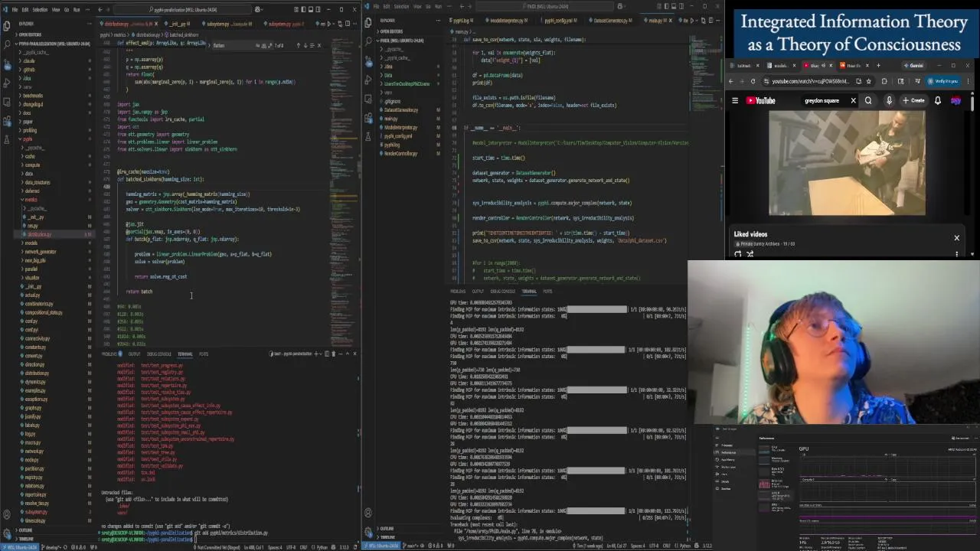Expand the Data folder in right PhiDL explorer

coord(388,75)
